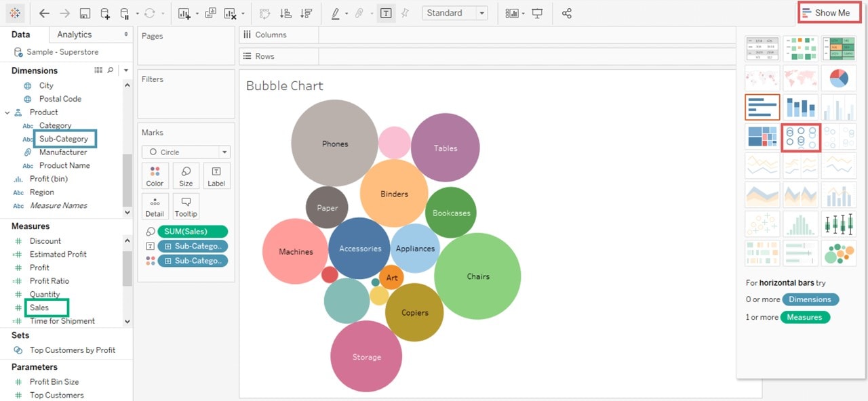Toggle the Highlight pen tool

(336, 13)
